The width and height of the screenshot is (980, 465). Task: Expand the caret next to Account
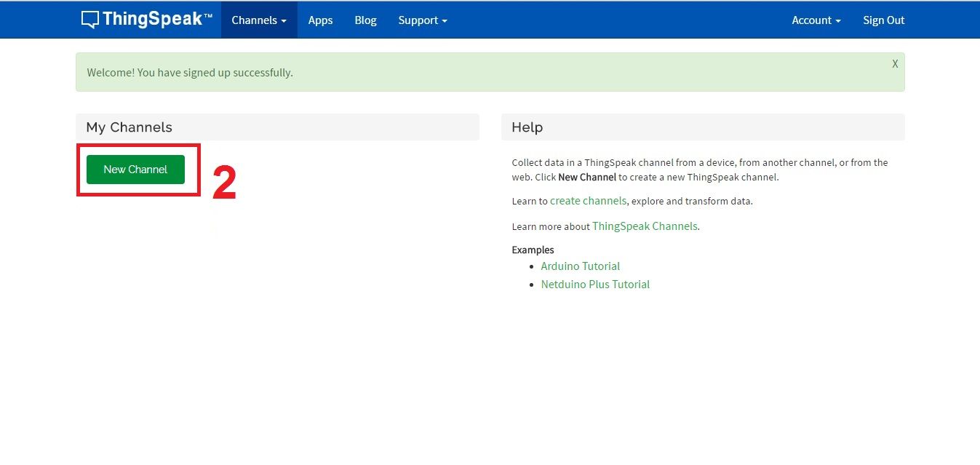[x=839, y=20]
